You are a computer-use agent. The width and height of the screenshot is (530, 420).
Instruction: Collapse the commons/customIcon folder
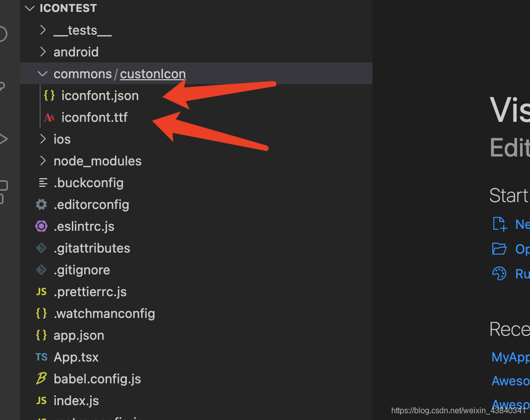tap(43, 74)
